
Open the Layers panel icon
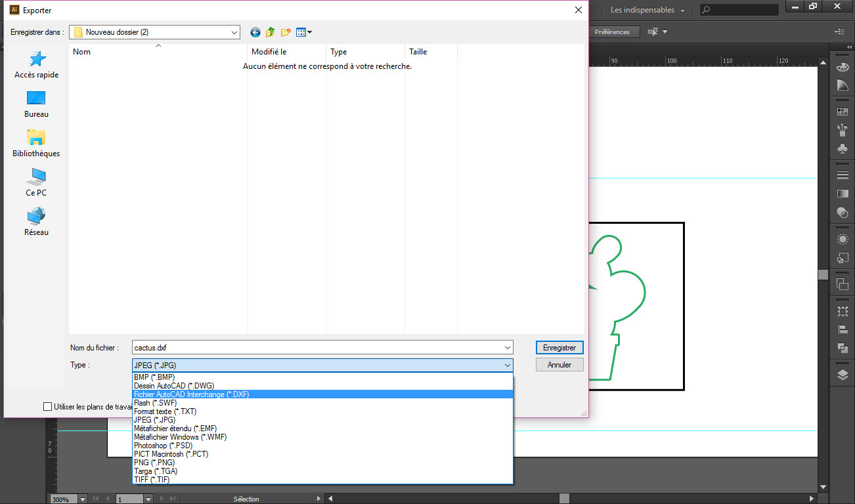click(842, 375)
